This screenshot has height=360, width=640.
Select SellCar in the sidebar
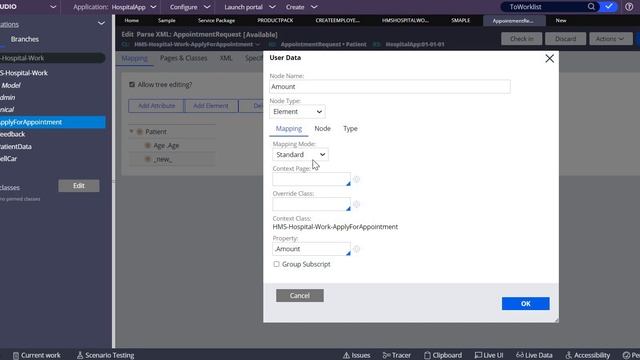(x=9, y=158)
